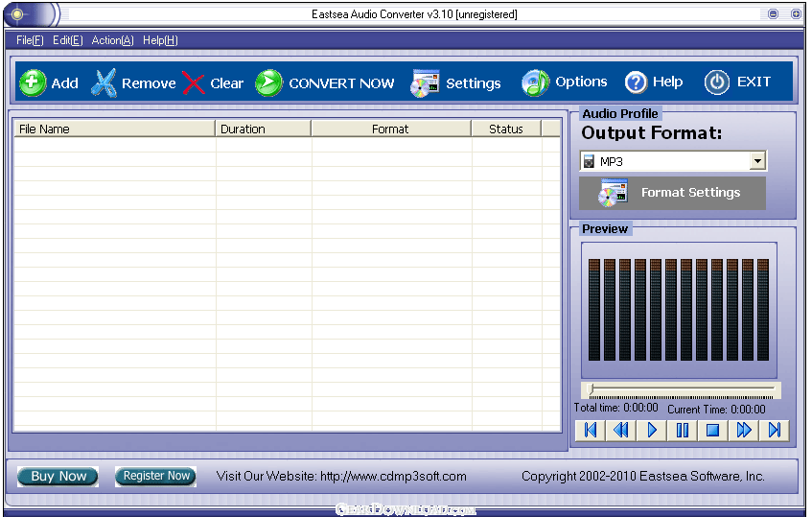The image size is (812, 517).
Task: Click the Help question mark icon
Action: click(636, 82)
